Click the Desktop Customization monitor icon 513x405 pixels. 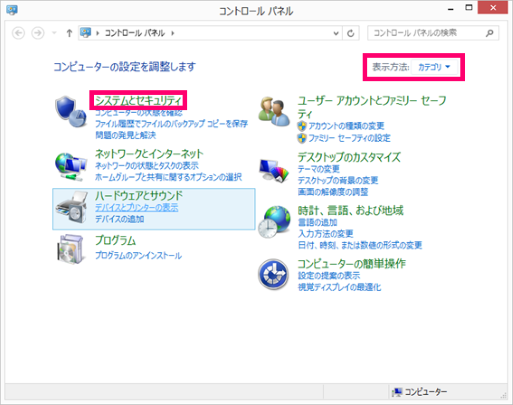[x=274, y=171]
